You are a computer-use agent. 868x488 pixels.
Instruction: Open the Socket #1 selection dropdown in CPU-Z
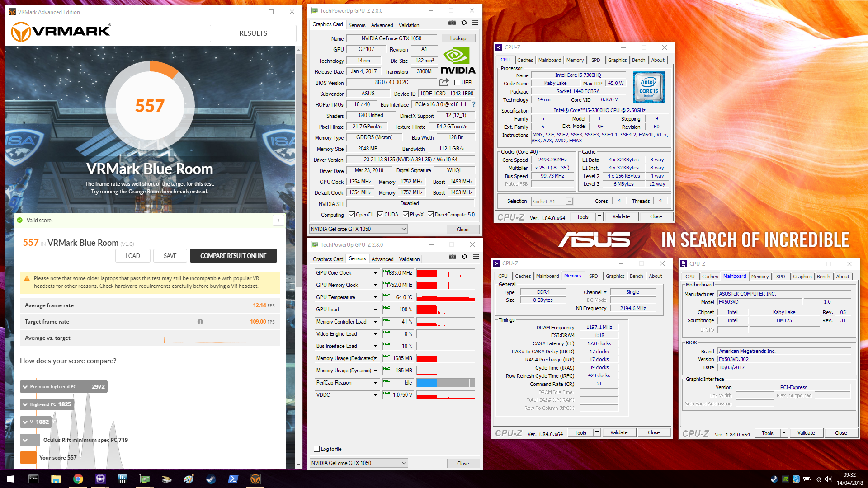pyautogui.click(x=552, y=201)
